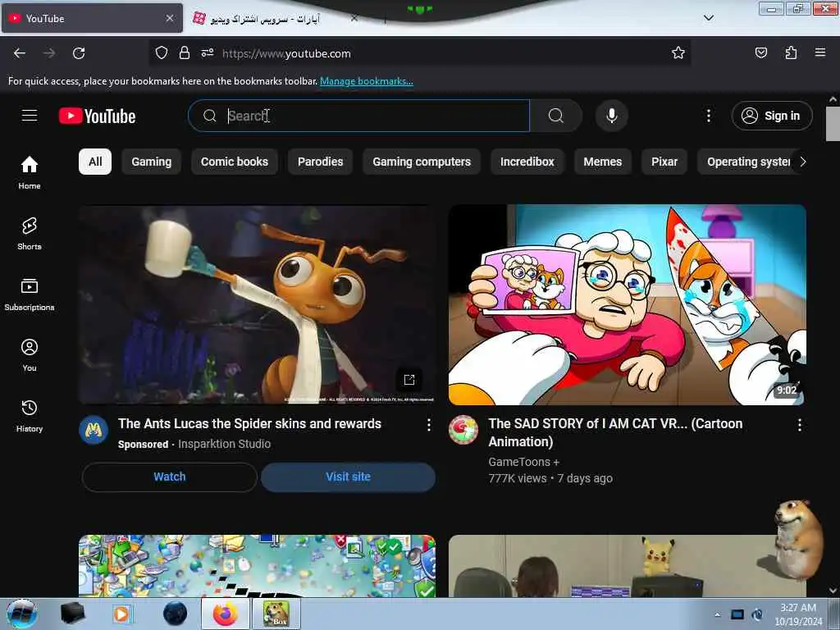The width and height of the screenshot is (840, 630).
Task: Select the Parodies chip
Action: (x=321, y=162)
